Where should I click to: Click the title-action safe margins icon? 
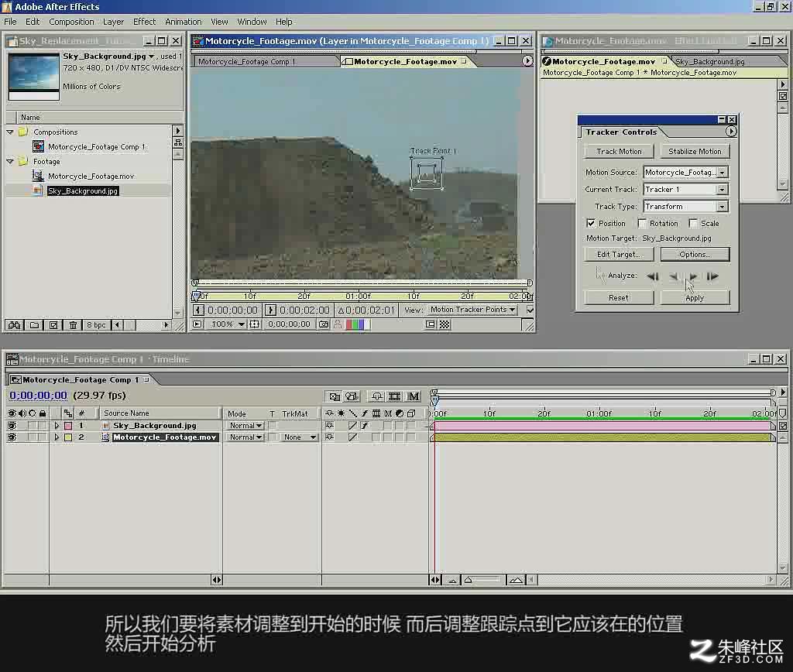pos(254,324)
